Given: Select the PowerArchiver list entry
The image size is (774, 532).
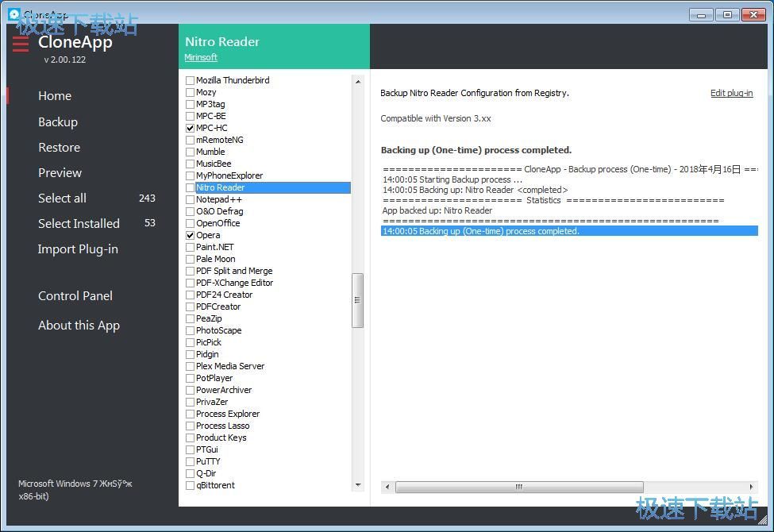Looking at the screenshot, I should click(x=224, y=390).
